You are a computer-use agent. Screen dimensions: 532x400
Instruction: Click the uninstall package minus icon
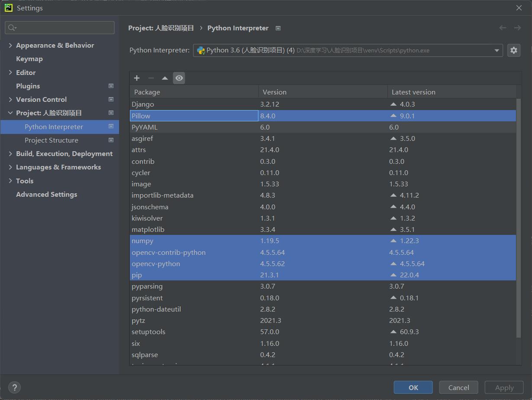(x=151, y=78)
